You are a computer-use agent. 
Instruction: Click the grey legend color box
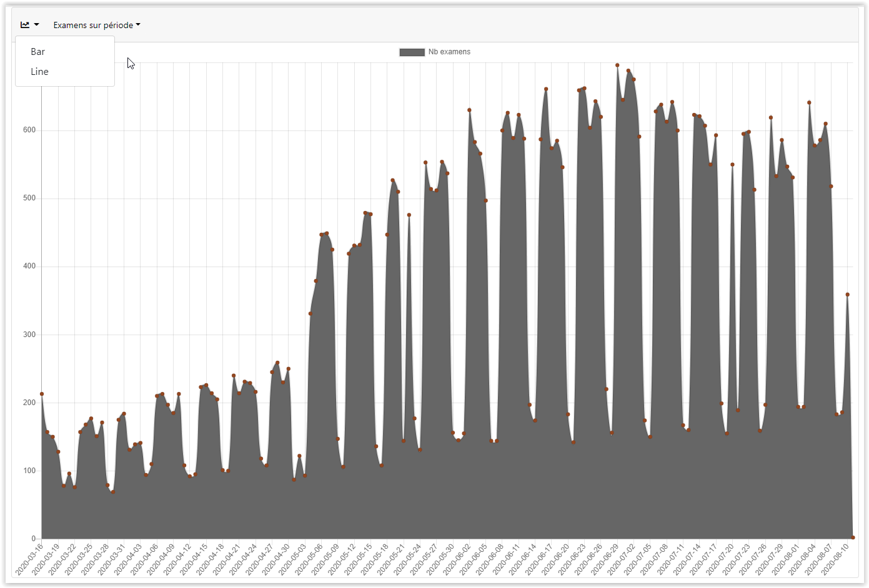tap(412, 52)
